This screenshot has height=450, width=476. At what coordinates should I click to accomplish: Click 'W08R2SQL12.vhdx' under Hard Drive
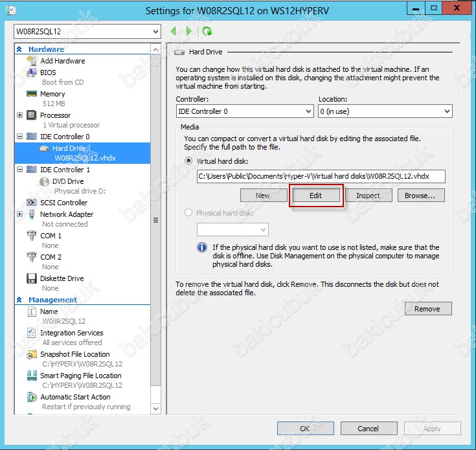pyautogui.click(x=85, y=158)
